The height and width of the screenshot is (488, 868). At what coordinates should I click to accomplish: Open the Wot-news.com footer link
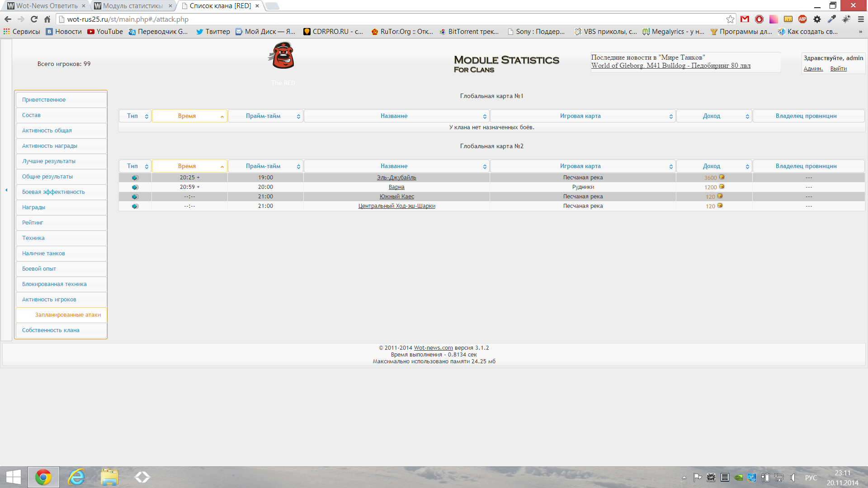point(433,348)
